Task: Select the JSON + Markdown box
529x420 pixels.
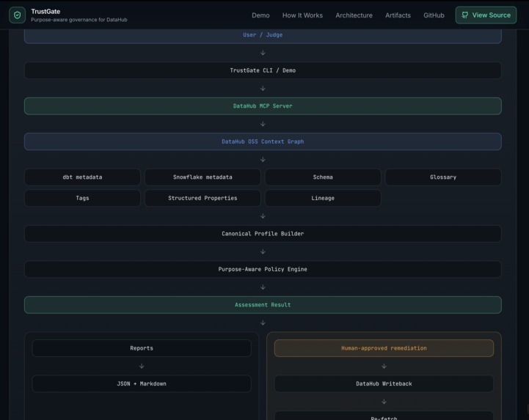Action: pyautogui.click(x=142, y=384)
